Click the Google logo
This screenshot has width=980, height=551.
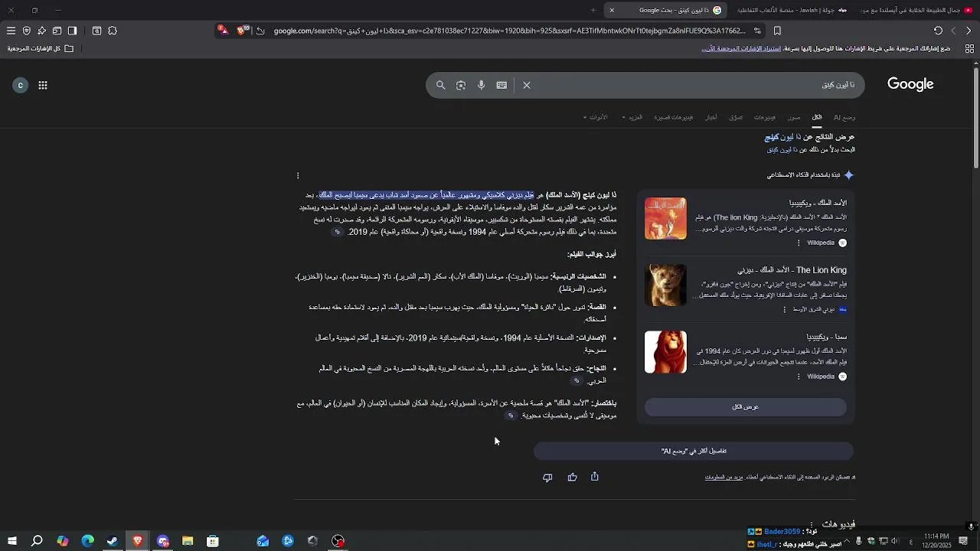pos(910,84)
